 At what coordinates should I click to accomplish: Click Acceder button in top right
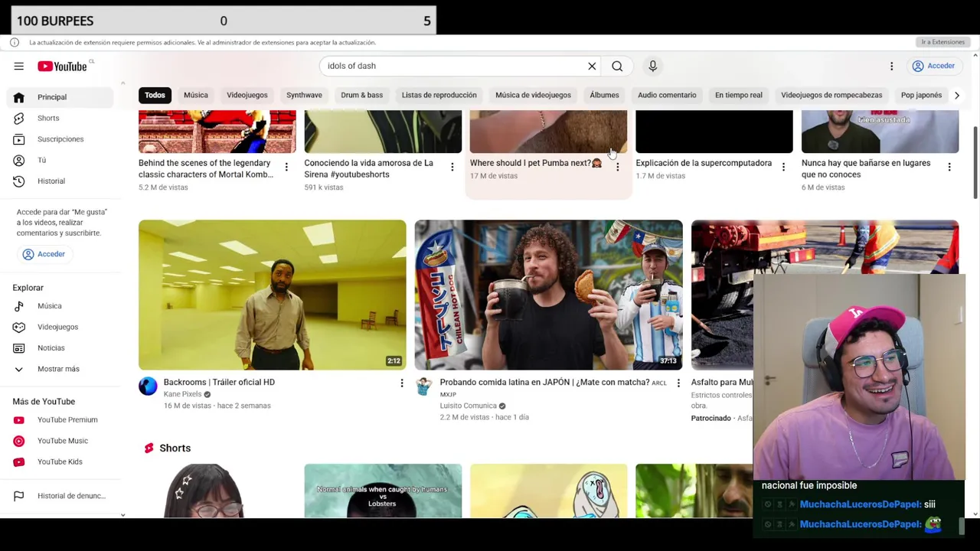coord(933,66)
